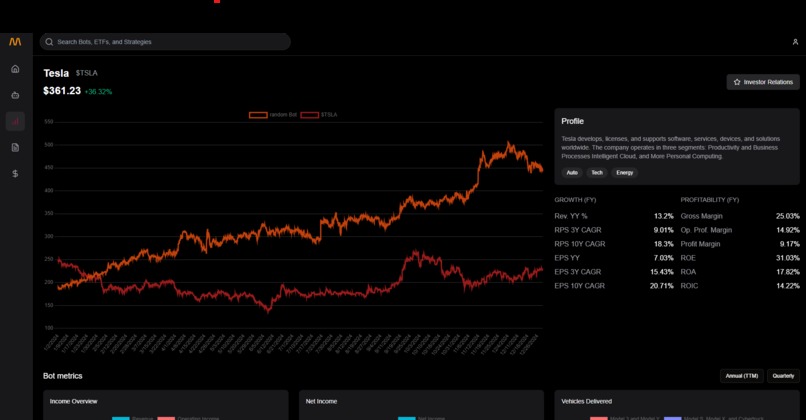Click the +36.32% change value
This screenshot has width=806, height=420.
pos(98,92)
